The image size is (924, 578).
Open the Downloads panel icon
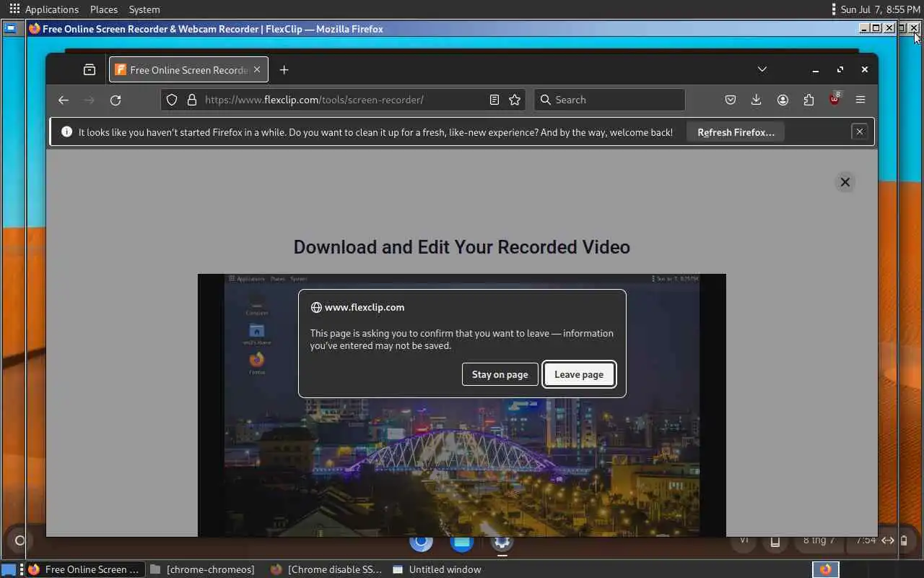point(756,100)
